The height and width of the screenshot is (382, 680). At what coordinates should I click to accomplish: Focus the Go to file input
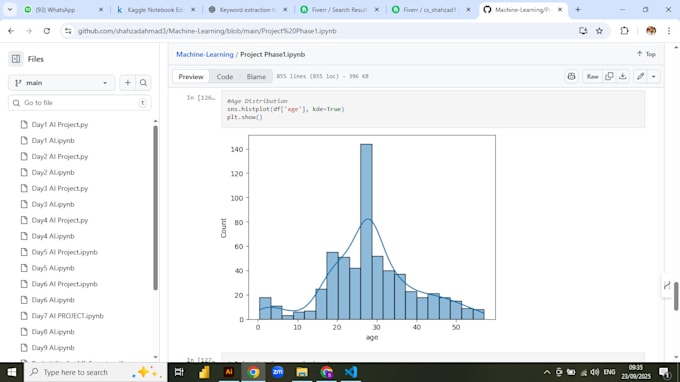click(79, 103)
